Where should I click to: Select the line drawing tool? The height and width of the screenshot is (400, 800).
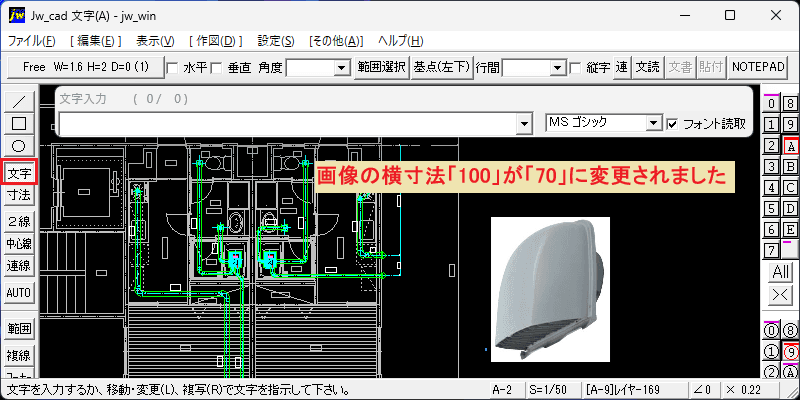tap(19, 102)
